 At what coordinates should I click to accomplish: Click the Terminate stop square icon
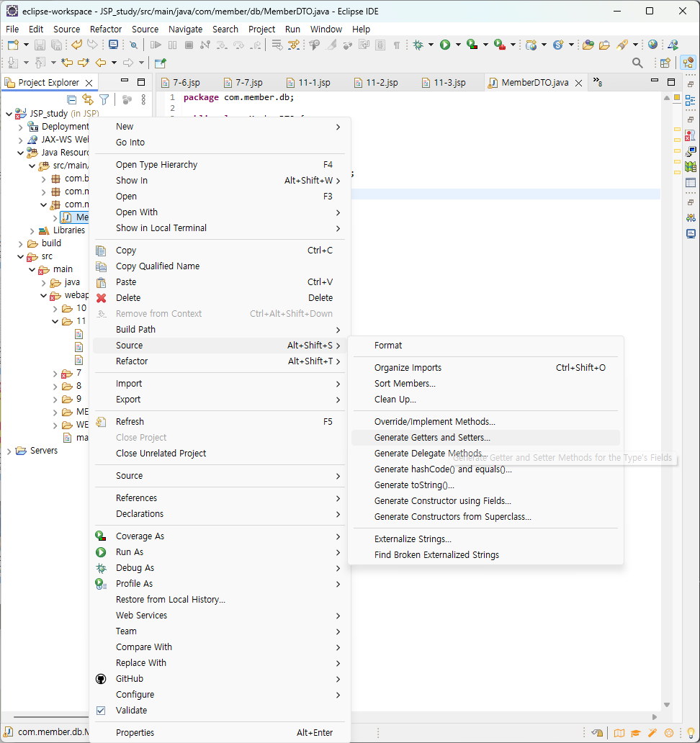pos(189,45)
